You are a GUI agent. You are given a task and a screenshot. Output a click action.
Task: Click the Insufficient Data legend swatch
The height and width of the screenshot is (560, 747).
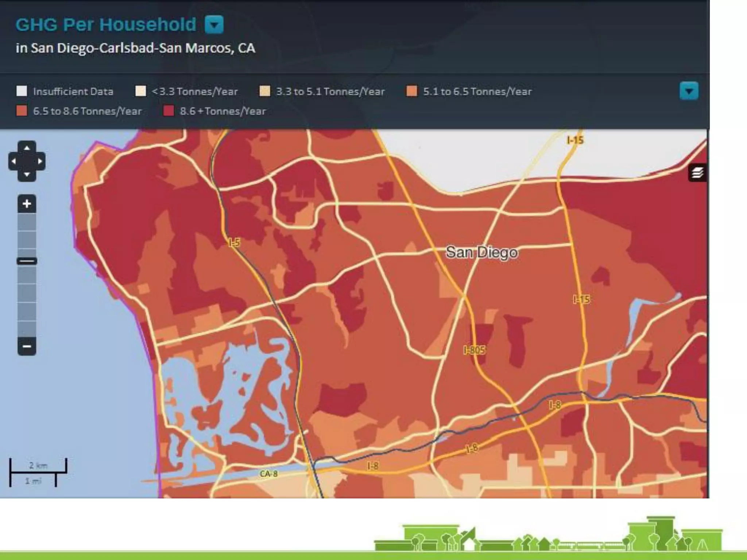pos(22,91)
